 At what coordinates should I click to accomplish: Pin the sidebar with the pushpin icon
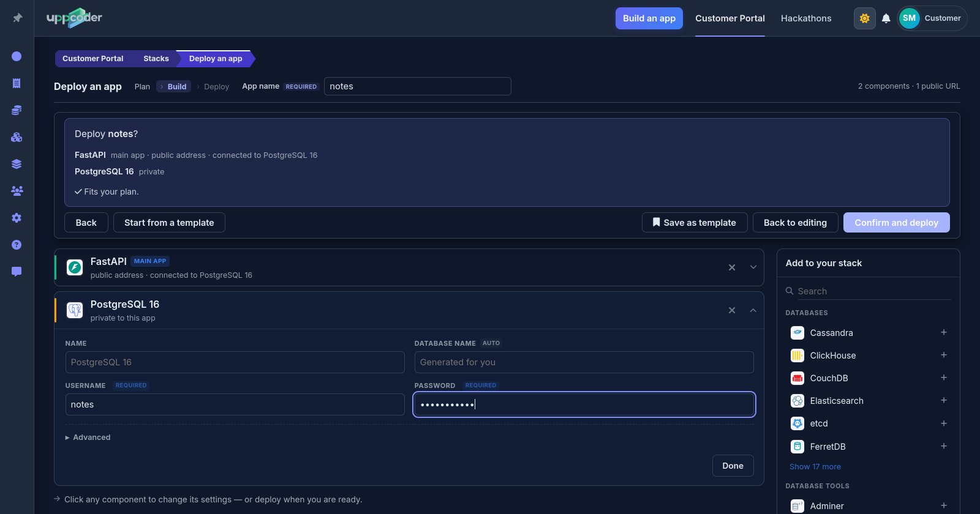[17, 18]
